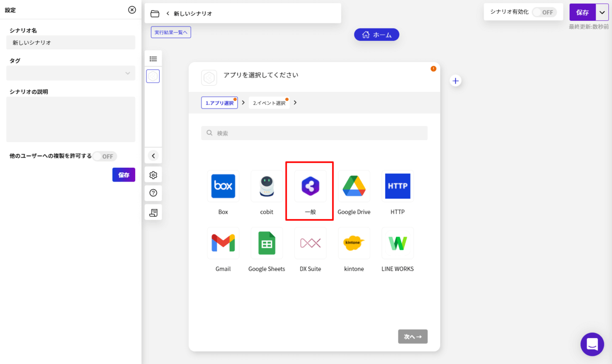
Task: Choose the Gmail app
Action: click(x=223, y=243)
